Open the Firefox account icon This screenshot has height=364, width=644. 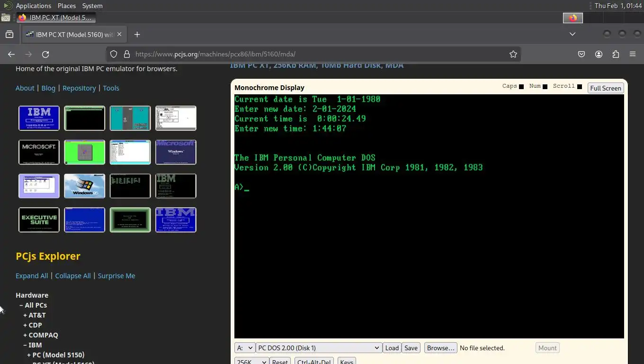pyautogui.click(x=599, y=54)
